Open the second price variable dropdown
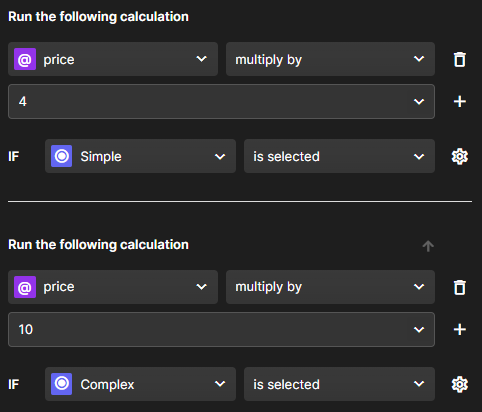This screenshot has width=482, height=412. click(x=113, y=287)
